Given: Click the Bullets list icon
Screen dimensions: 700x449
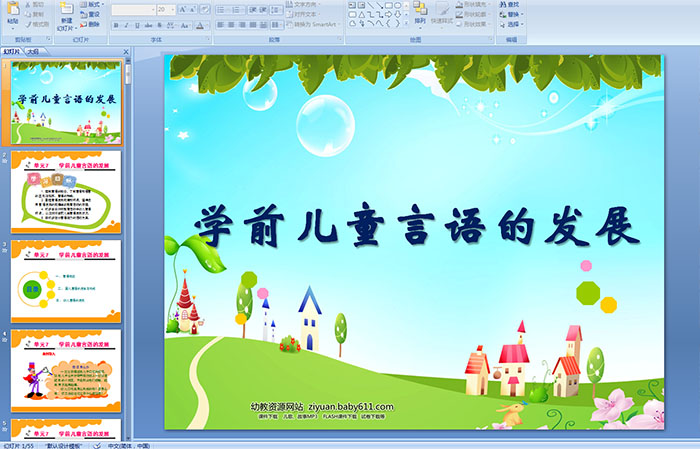Looking at the screenshot, I should 222,10.
